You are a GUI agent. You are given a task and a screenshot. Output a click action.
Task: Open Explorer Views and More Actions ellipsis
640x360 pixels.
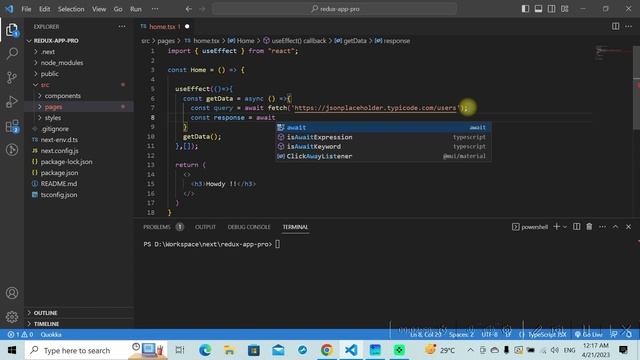coord(122,27)
